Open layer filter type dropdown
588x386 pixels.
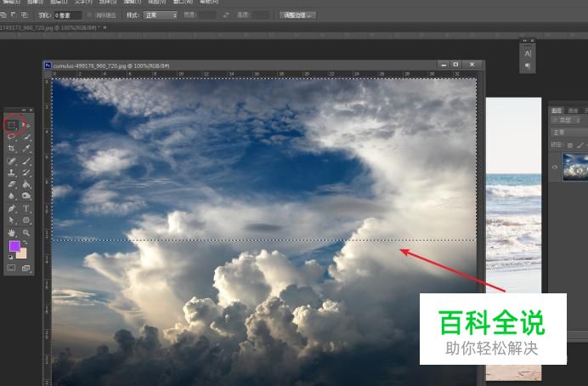tap(567, 120)
